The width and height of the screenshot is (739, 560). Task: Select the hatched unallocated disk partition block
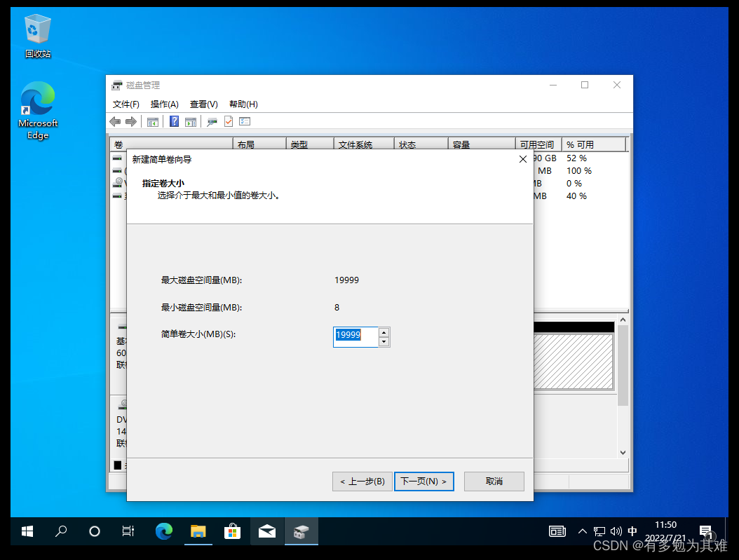[x=573, y=361]
